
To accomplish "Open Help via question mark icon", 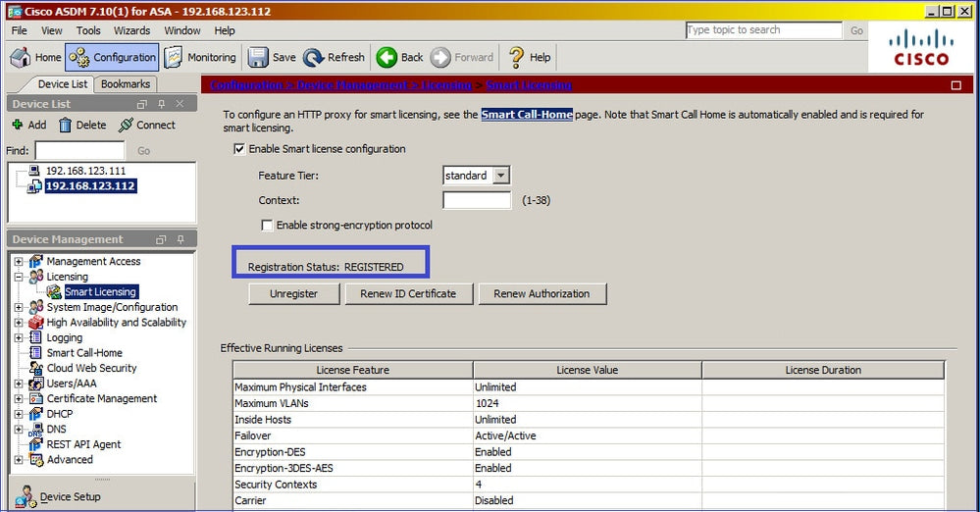I will (x=516, y=58).
